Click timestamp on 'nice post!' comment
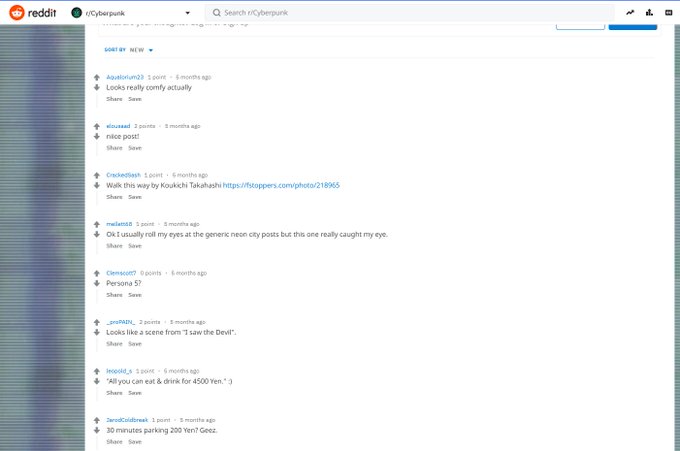 tap(183, 126)
